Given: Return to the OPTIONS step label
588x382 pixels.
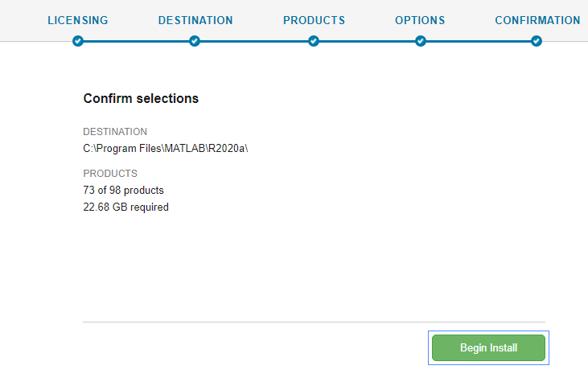Looking at the screenshot, I should point(420,20).
